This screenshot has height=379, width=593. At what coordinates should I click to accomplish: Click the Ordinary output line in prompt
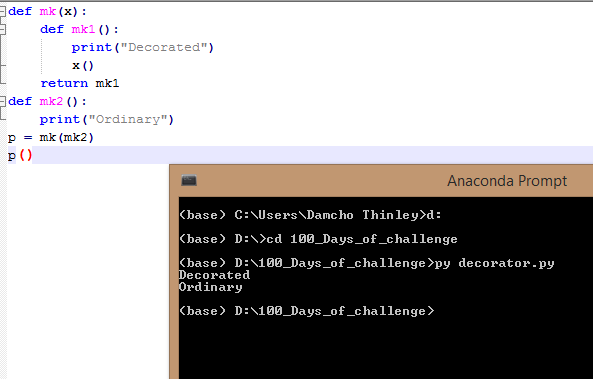(211, 287)
